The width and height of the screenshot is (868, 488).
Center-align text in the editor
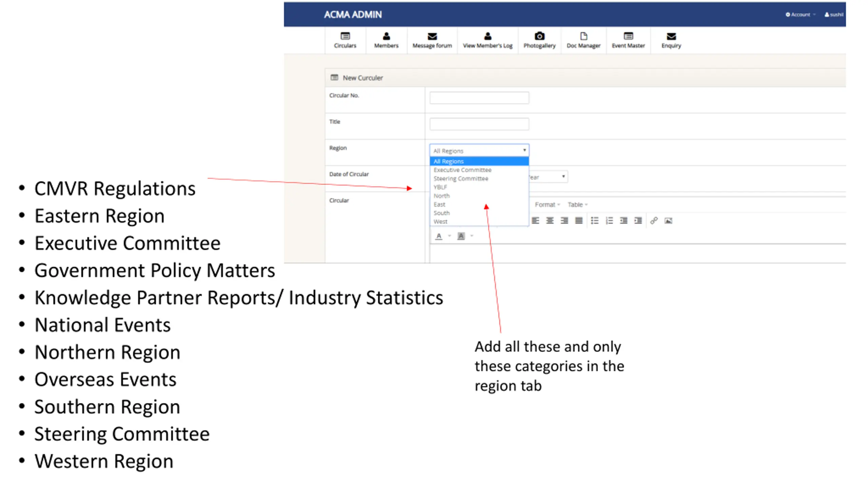(550, 221)
